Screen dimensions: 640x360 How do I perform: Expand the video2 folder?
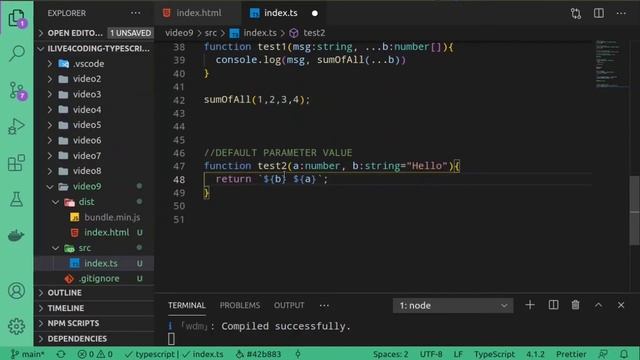point(94,79)
